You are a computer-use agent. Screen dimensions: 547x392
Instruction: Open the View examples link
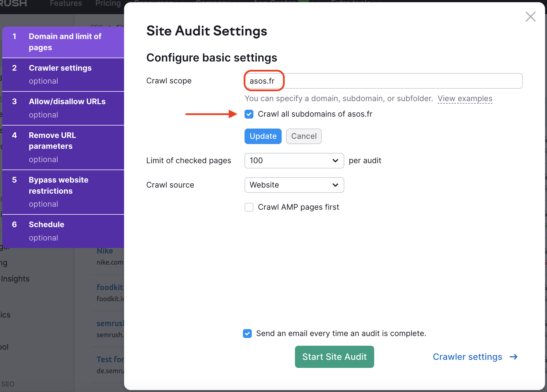pos(465,99)
